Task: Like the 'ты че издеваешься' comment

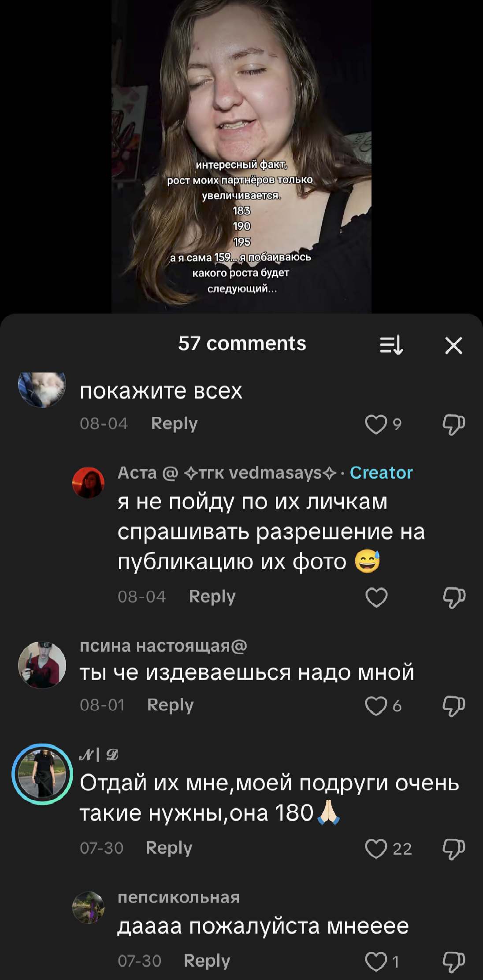Action: 376,706
